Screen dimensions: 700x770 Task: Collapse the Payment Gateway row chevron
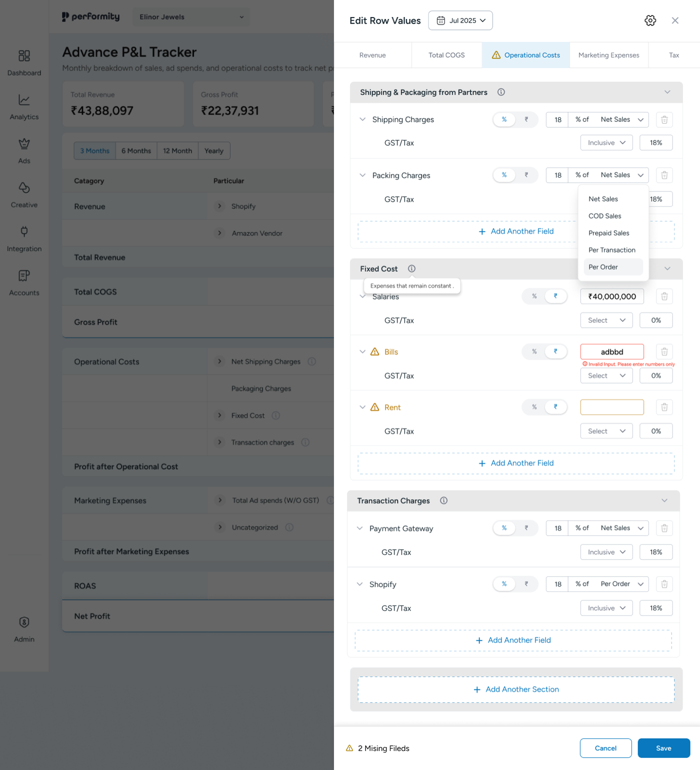point(359,528)
